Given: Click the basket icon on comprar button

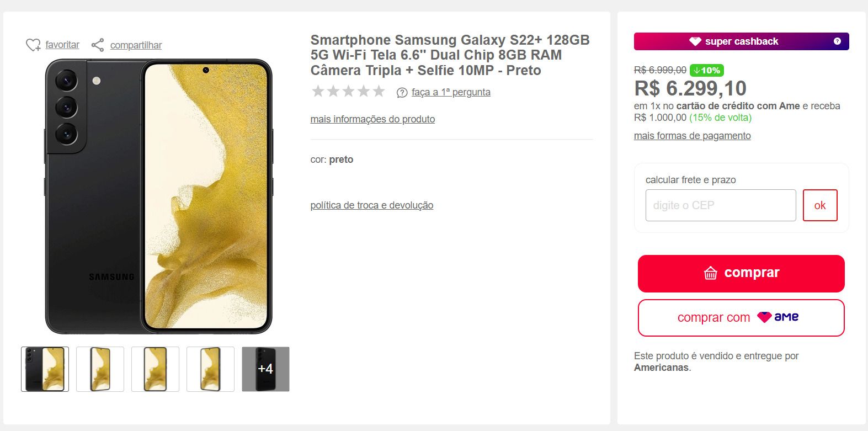Looking at the screenshot, I should coord(711,273).
